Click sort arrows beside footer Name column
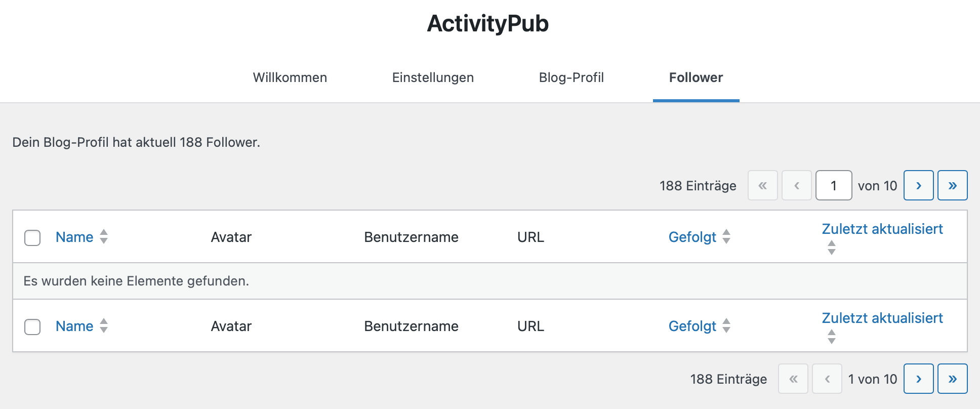 coord(104,325)
